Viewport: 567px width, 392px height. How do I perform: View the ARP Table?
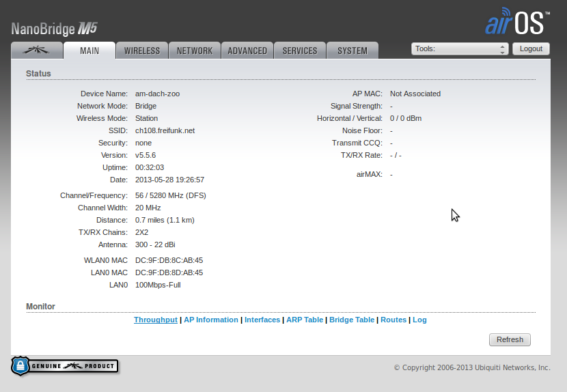[305, 320]
